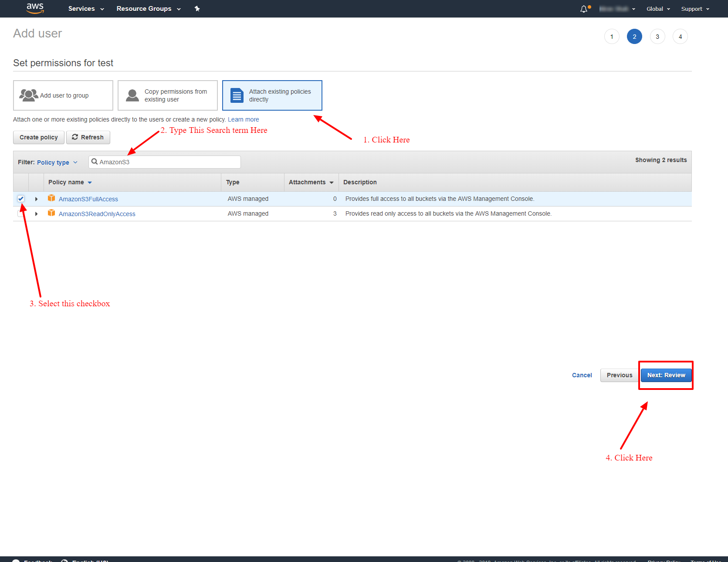Sort by Policy name column
This screenshot has height=562, width=728.
70,182
